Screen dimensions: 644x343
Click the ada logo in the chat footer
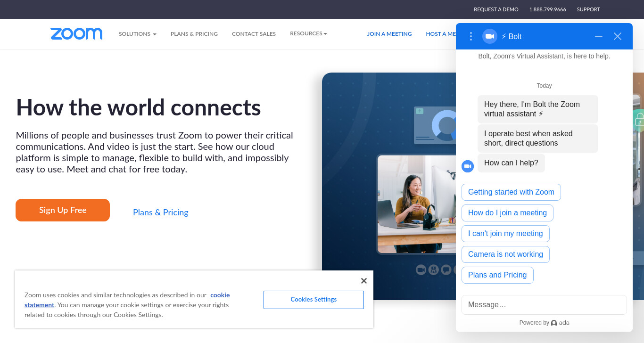pyautogui.click(x=560, y=323)
